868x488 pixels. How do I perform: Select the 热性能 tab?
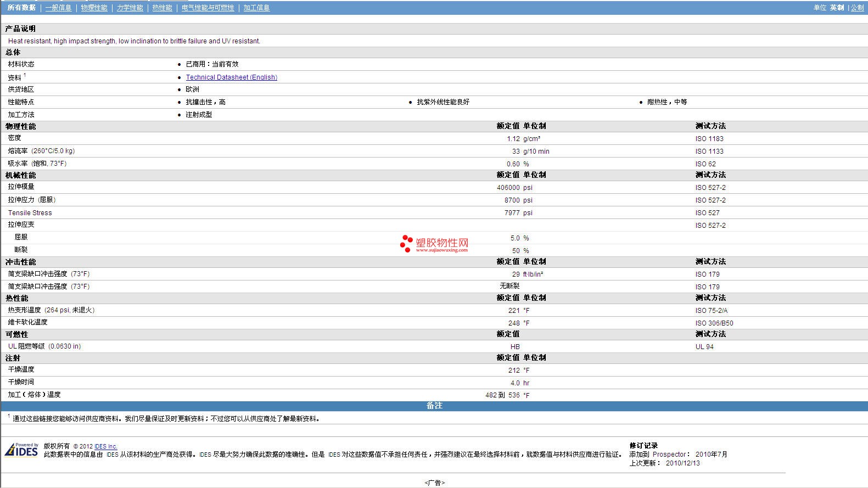click(162, 8)
